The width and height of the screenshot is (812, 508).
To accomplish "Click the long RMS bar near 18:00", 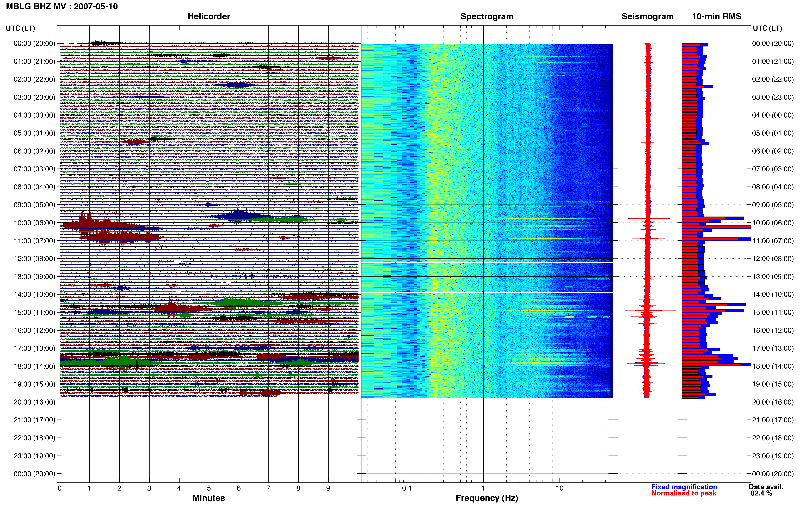I will click(716, 364).
